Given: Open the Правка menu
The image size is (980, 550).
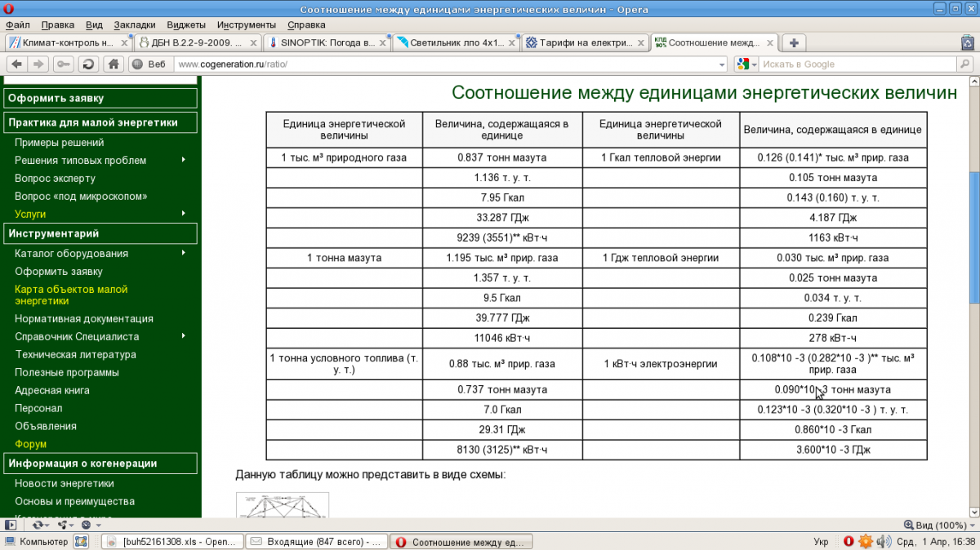Looking at the screenshot, I should (x=57, y=24).
